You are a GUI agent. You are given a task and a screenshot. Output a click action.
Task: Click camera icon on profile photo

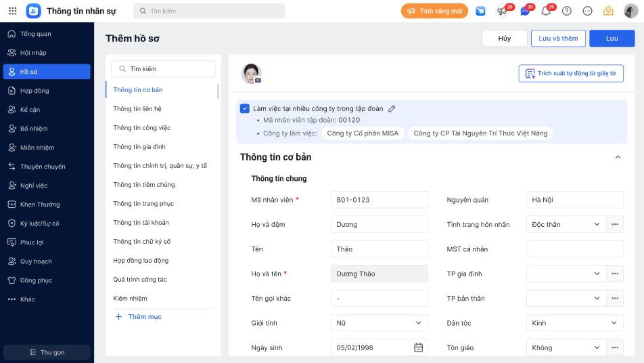258,80
